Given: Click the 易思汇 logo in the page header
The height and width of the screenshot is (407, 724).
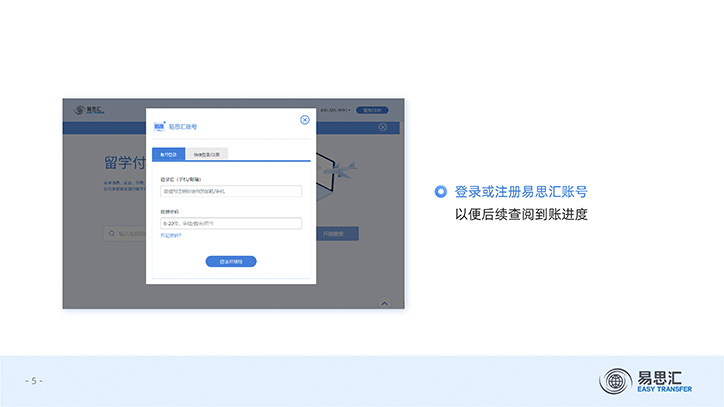Looking at the screenshot, I should [81, 109].
